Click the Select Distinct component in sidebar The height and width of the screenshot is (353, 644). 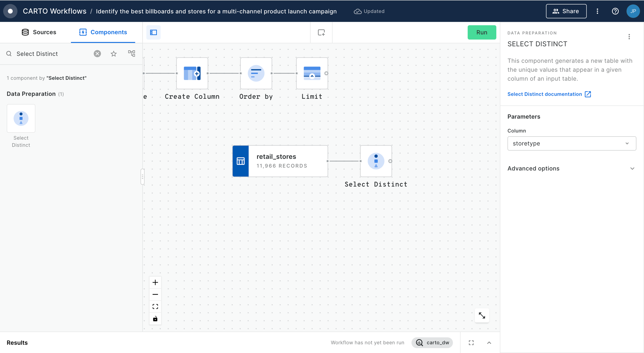point(21,118)
